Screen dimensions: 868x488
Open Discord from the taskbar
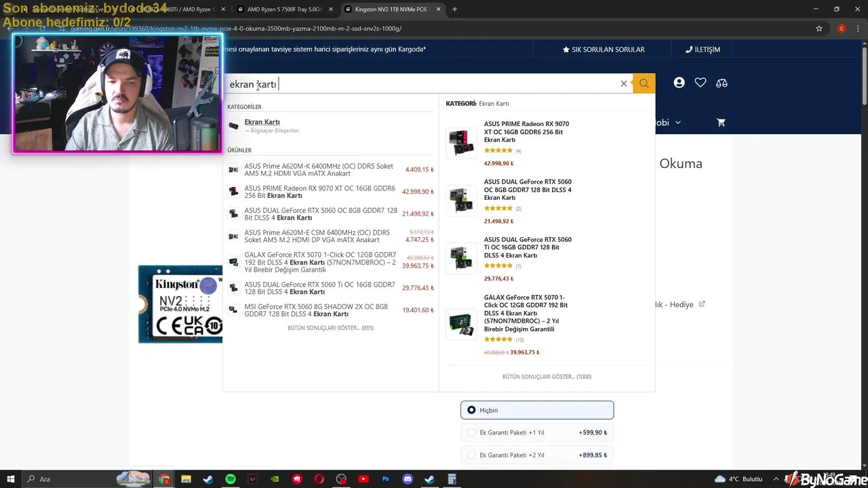[x=408, y=479]
